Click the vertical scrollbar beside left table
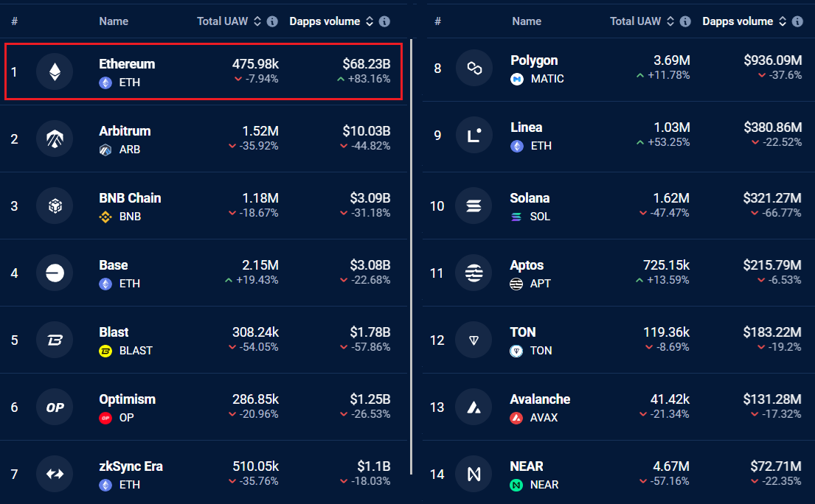815x504 pixels. click(x=411, y=257)
